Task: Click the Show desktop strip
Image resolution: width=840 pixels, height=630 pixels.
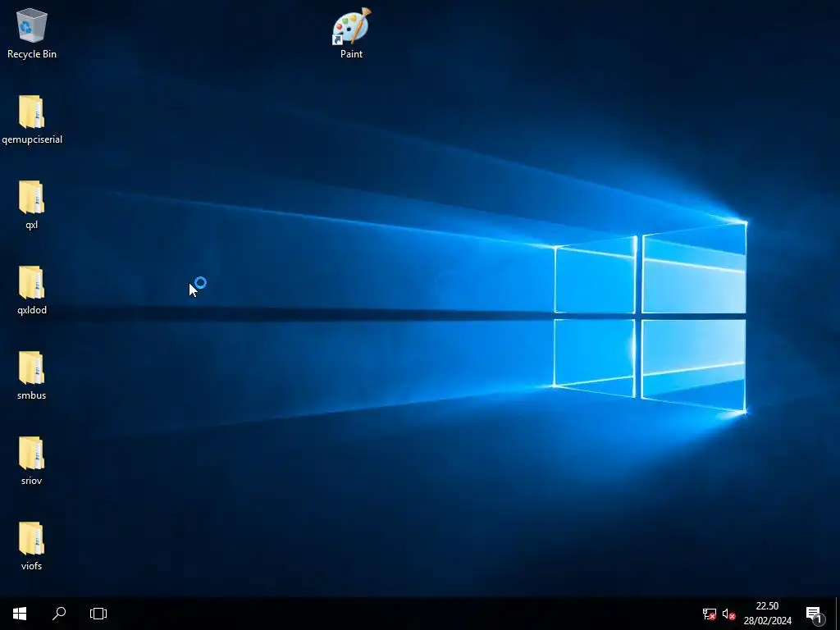Action: [x=838, y=614]
